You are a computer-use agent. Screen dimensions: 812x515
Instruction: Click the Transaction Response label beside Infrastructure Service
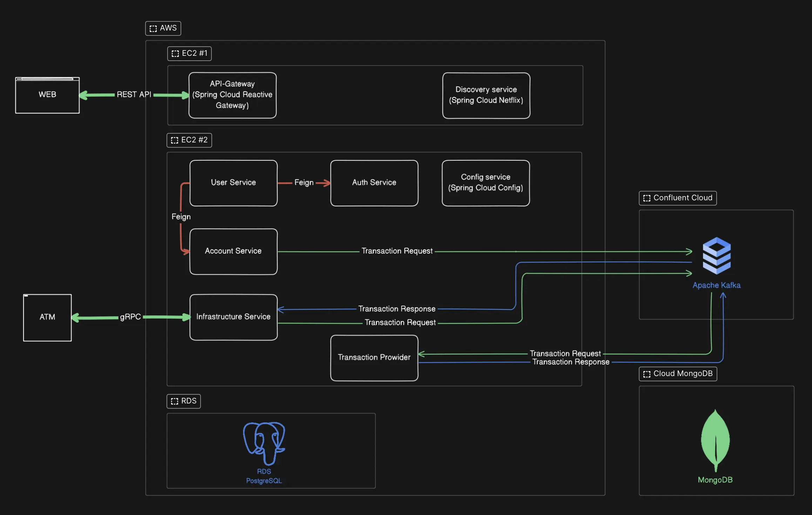click(x=397, y=309)
